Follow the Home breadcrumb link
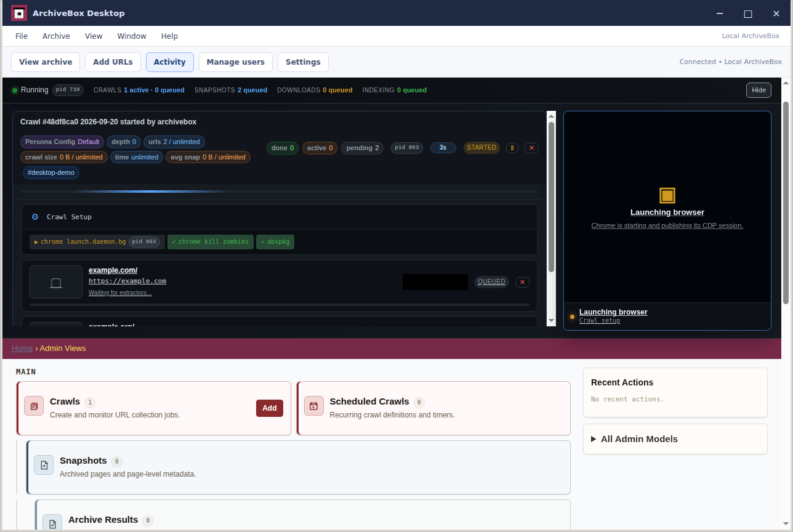793x532 pixels. [22, 349]
